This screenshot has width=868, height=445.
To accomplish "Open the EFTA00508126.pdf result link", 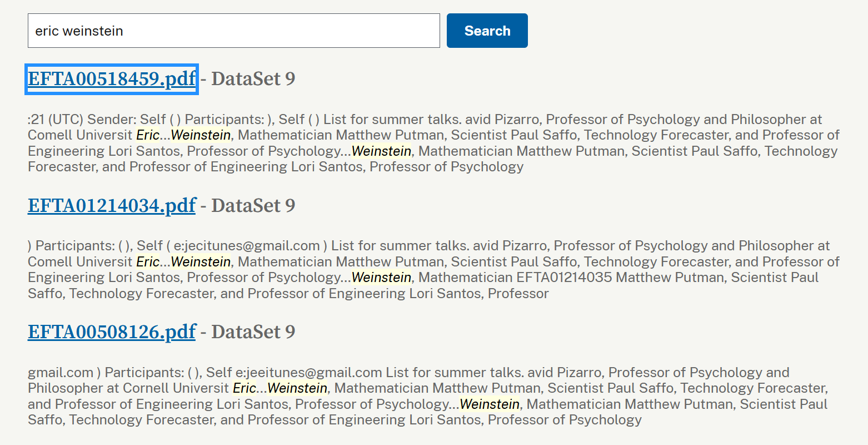I will [x=112, y=332].
